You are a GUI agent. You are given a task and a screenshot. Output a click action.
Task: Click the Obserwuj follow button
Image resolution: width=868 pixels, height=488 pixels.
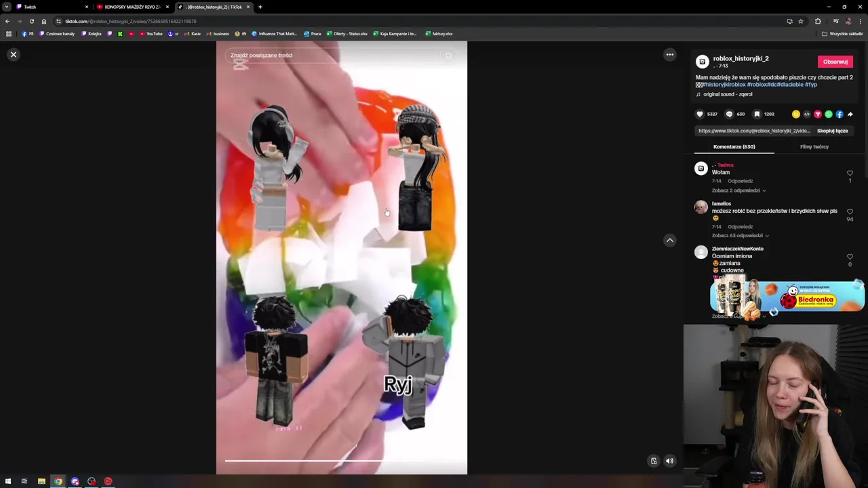tap(835, 62)
